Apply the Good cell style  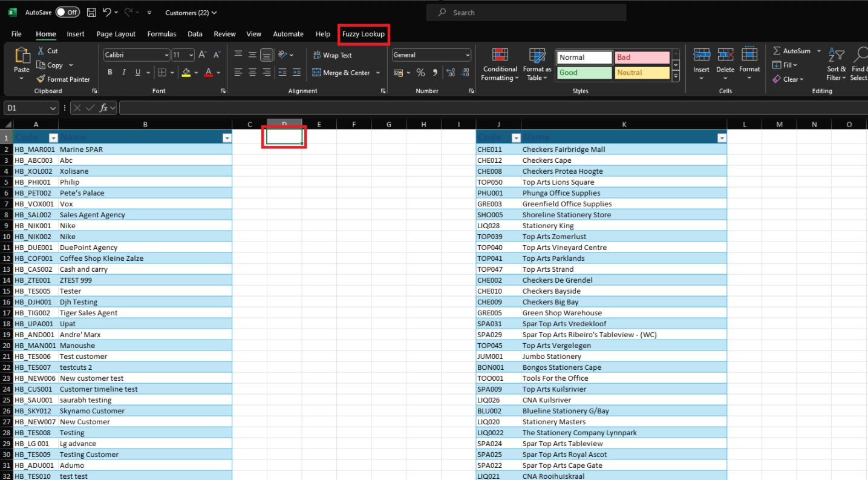(583, 73)
